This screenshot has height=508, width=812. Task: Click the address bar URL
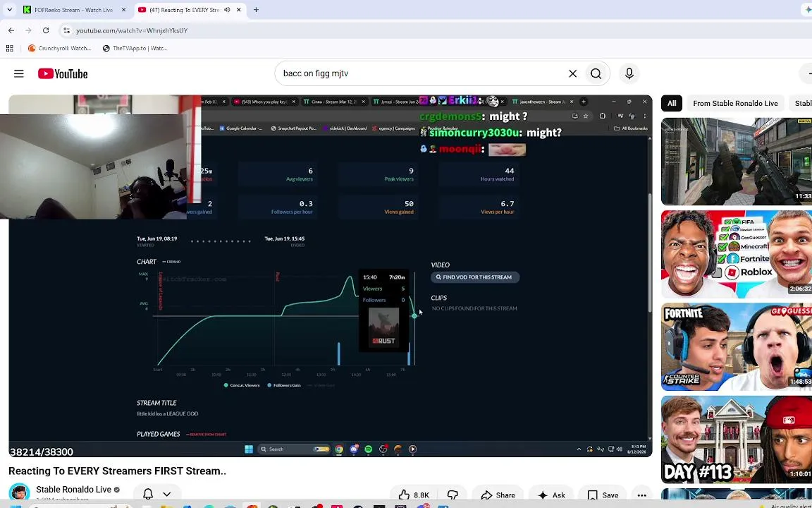click(132, 30)
